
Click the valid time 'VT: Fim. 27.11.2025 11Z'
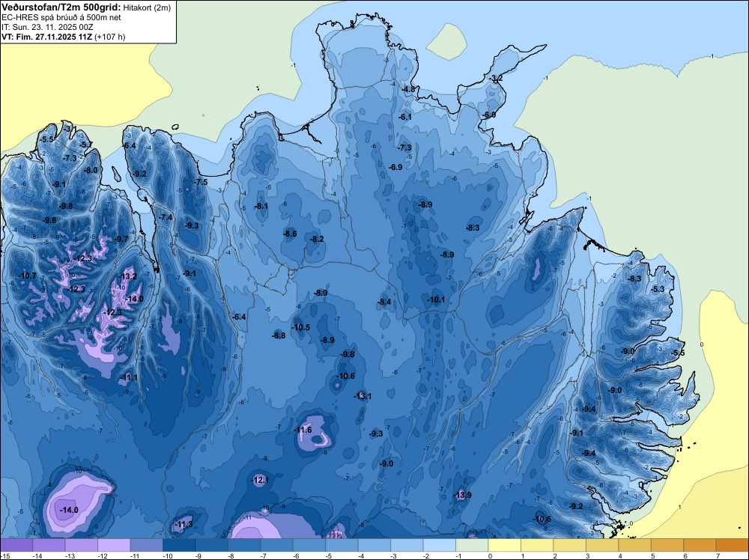[x=46, y=37]
